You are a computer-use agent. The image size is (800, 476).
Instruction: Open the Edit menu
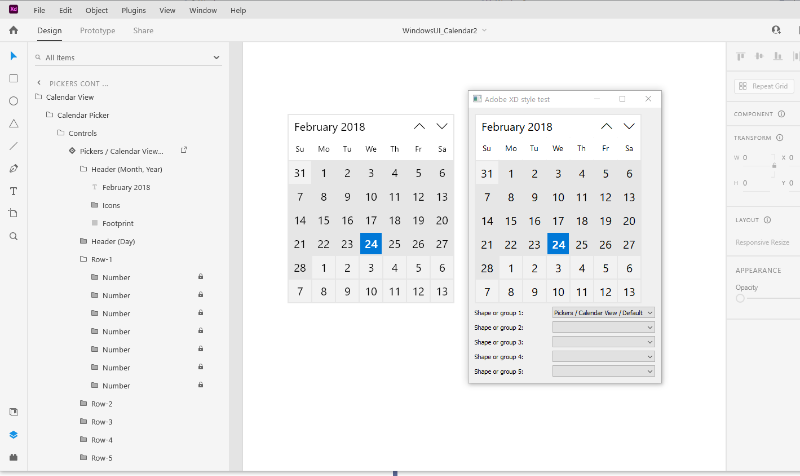(65, 10)
